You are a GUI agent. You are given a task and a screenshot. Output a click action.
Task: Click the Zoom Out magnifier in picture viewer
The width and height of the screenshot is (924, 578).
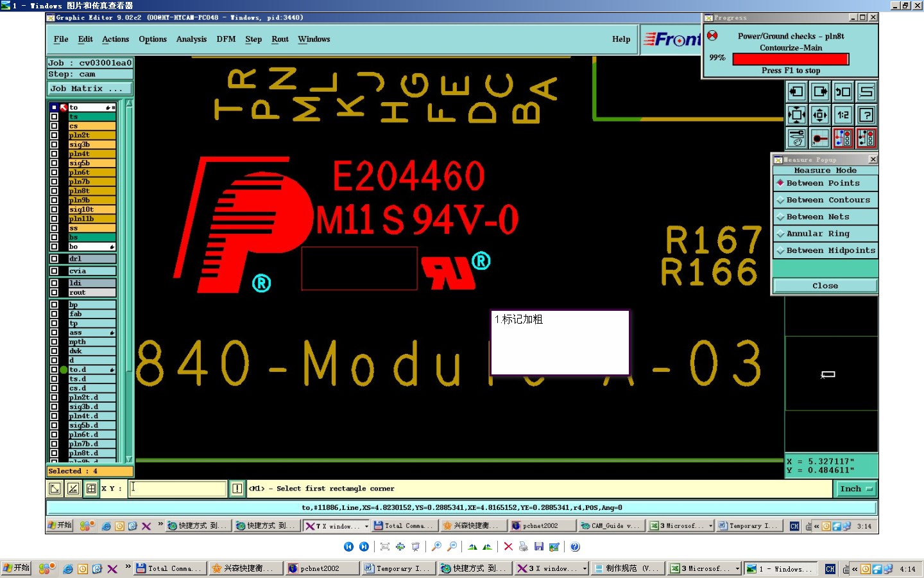pos(452,547)
